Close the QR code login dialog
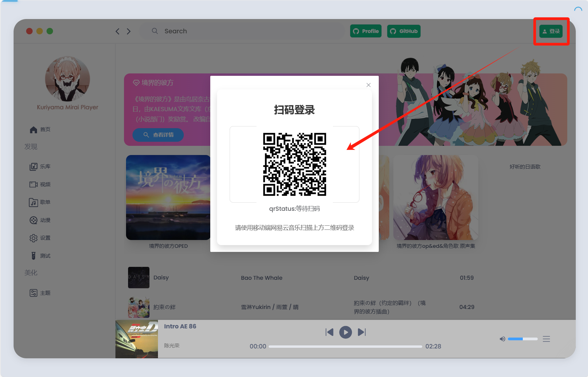 pyautogui.click(x=369, y=85)
